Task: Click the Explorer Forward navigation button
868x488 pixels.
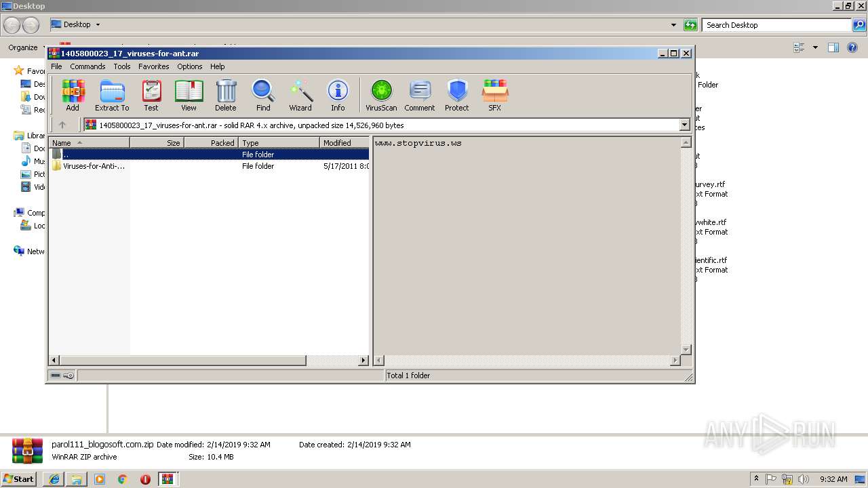Action: tap(31, 25)
